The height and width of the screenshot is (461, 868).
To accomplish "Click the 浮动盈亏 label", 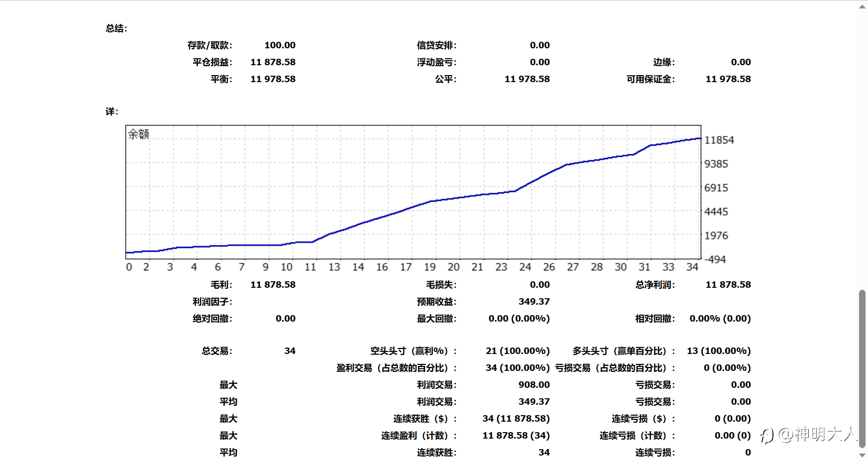I will [437, 62].
